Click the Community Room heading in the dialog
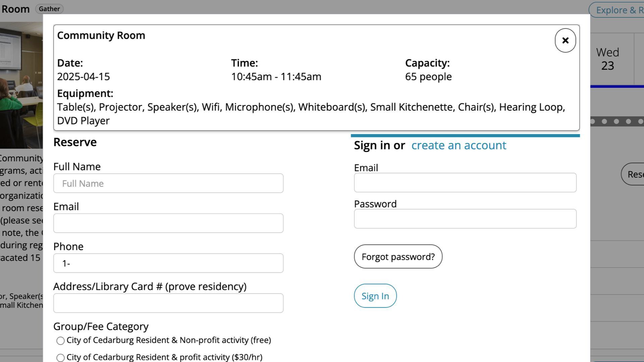Viewport: 644px width, 362px height. point(101,35)
